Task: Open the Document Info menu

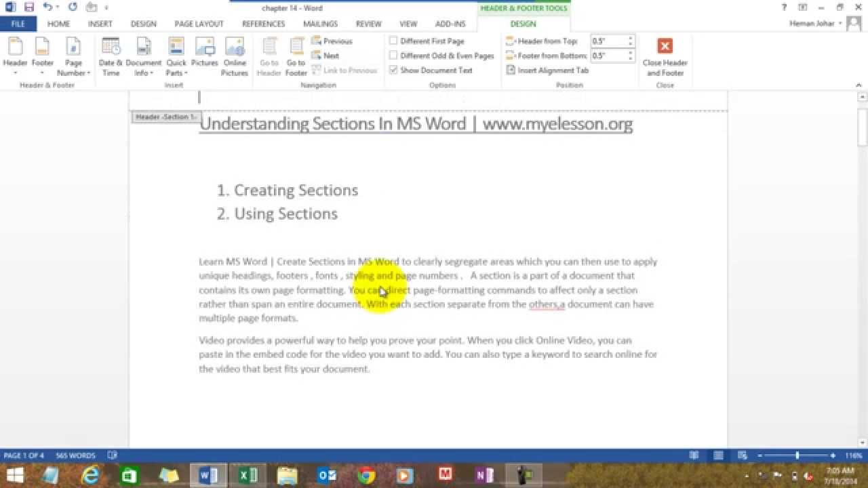Action: pos(143,57)
